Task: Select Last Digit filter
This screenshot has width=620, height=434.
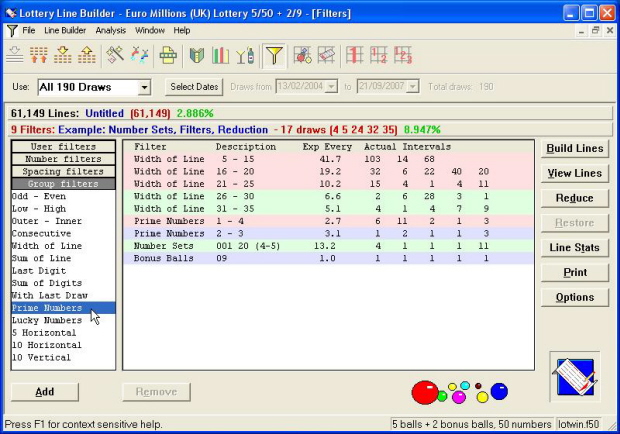Action: [64, 271]
